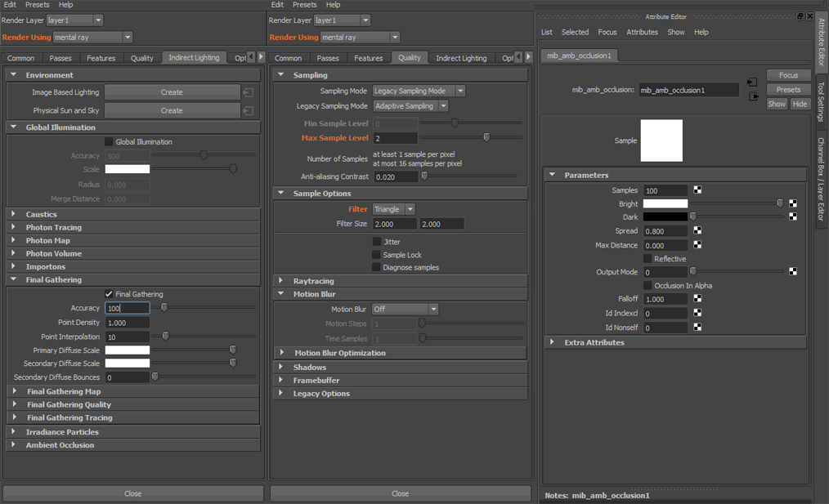Click the map checker icon next to Output Mode
This screenshot has height=504, width=829.
tap(792, 271)
